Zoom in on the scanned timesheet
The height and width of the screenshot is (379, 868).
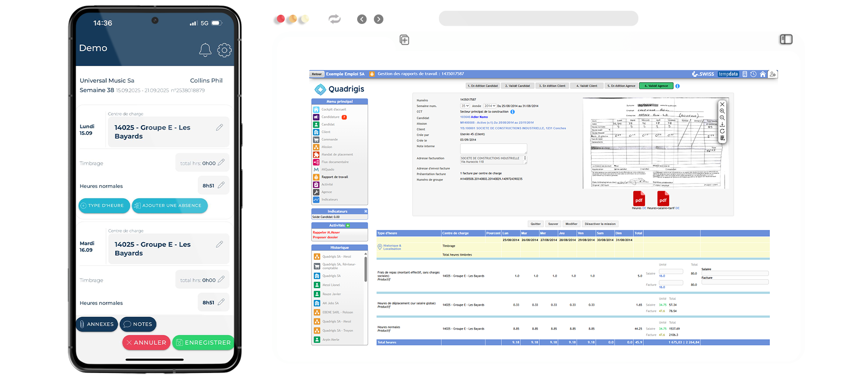(x=722, y=111)
